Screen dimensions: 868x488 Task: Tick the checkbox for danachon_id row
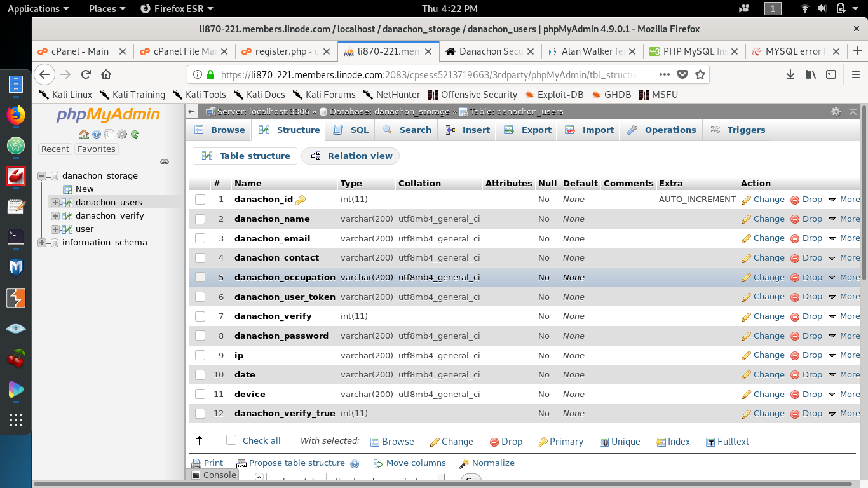[x=200, y=200]
